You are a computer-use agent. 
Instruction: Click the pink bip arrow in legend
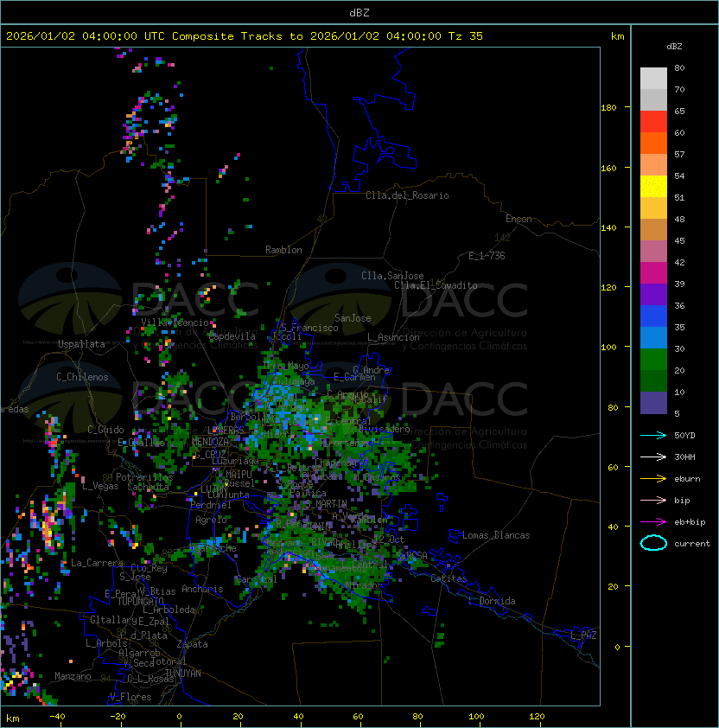click(653, 501)
